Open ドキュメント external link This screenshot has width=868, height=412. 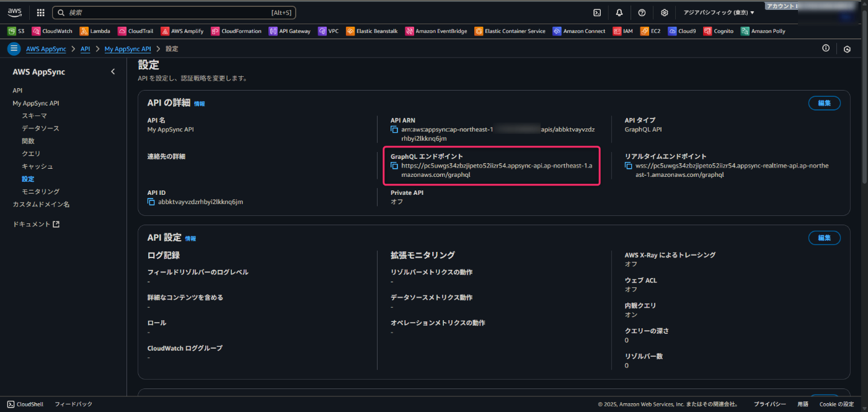click(36, 224)
